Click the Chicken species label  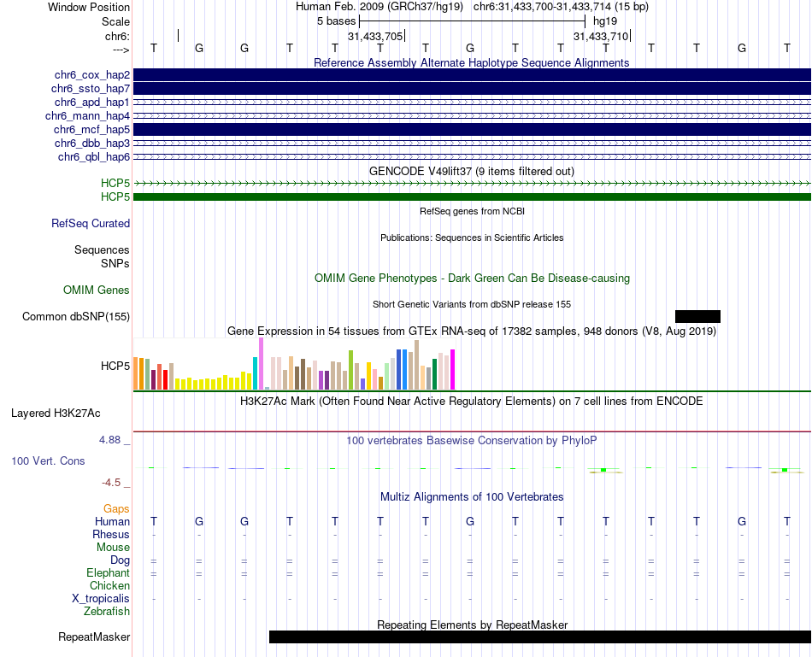(109, 585)
